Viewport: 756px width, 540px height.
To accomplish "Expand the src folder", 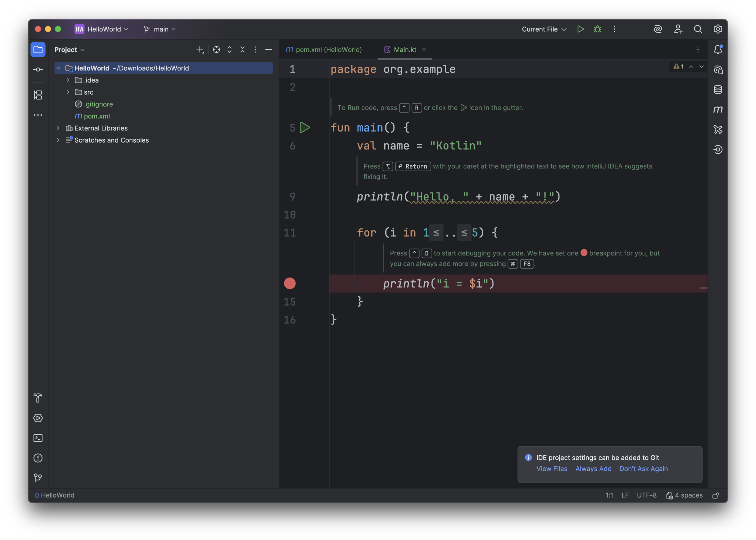I will [x=68, y=92].
